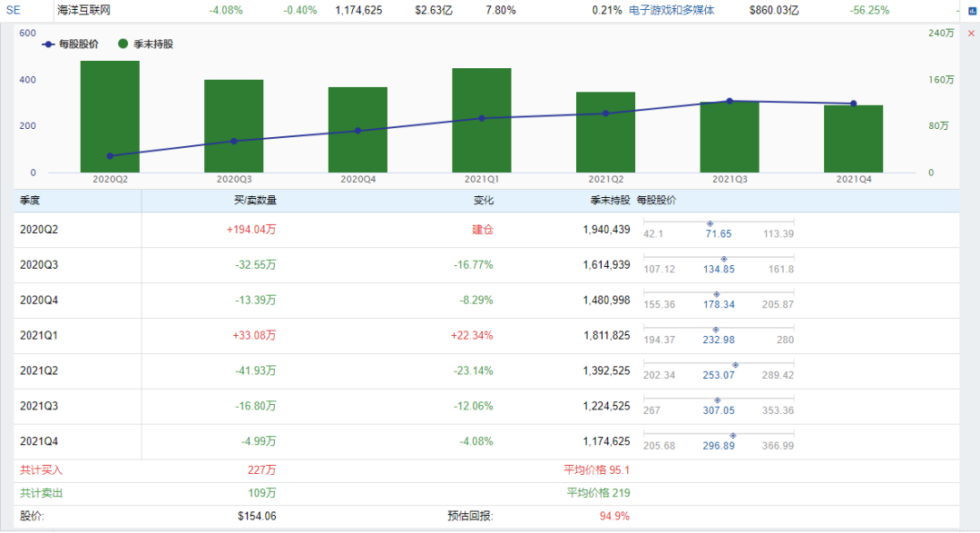Click the -56.25% value in top row
The image size is (980, 533).
pos(869,10)
